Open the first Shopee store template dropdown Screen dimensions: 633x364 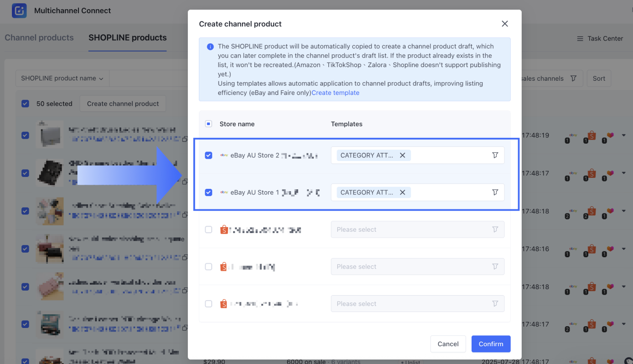pos(417,229)
